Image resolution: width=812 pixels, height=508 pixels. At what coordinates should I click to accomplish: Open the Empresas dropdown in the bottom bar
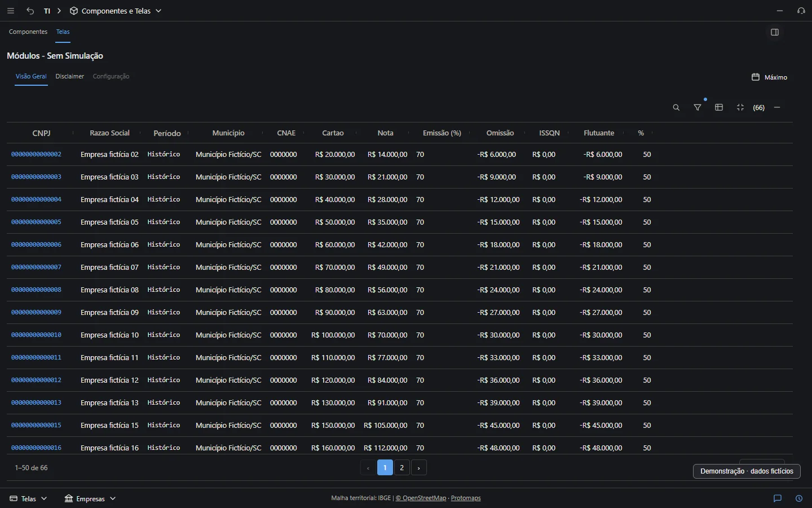(90, 498)
